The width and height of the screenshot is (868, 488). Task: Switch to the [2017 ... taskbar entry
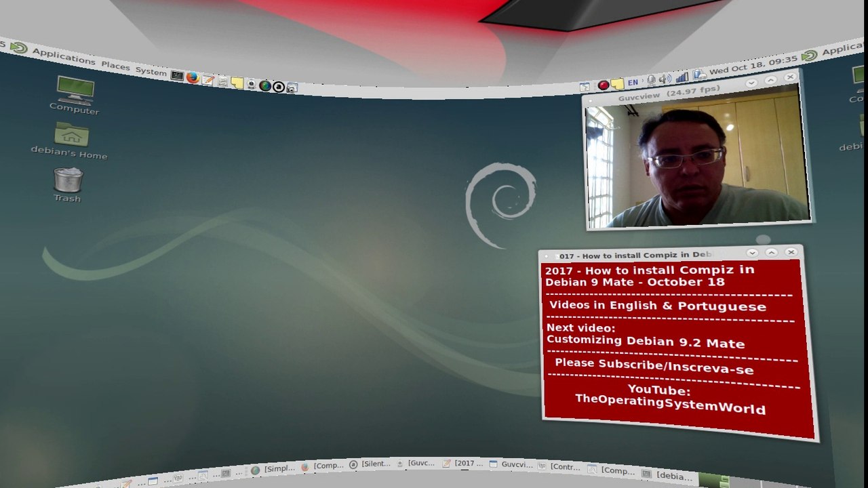[462, 464]
